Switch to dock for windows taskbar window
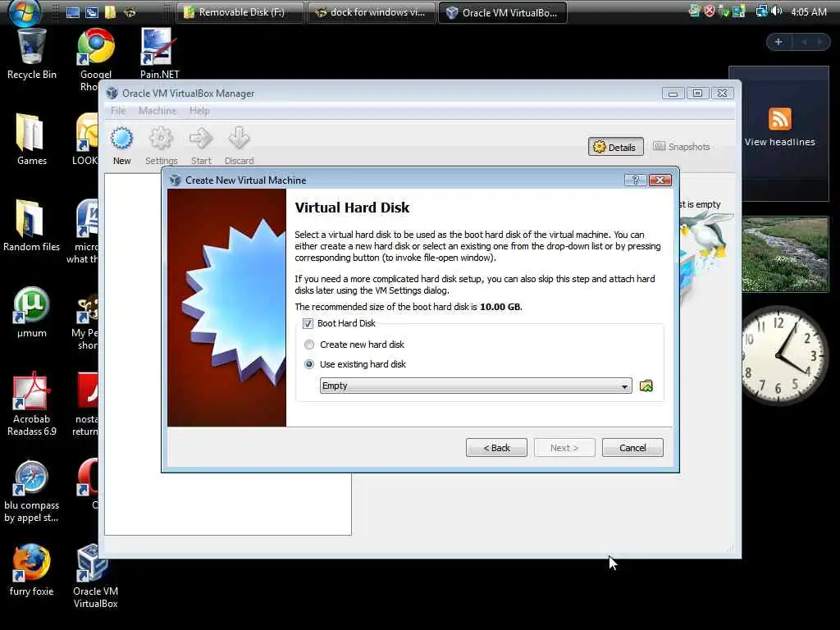The height and width of the screenshot is (630, 840). coord(371,12)
